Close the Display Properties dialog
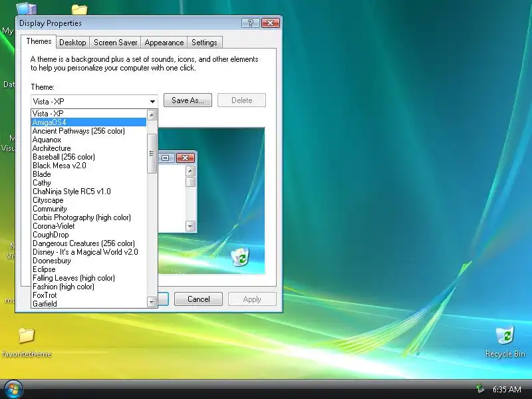532x399 pixels. [x=271, y=23]
